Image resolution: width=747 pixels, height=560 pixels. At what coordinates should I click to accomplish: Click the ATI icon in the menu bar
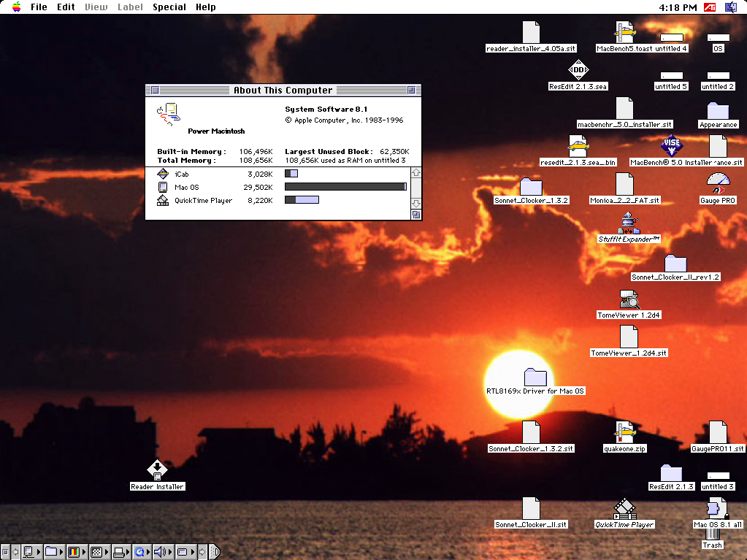710,7
